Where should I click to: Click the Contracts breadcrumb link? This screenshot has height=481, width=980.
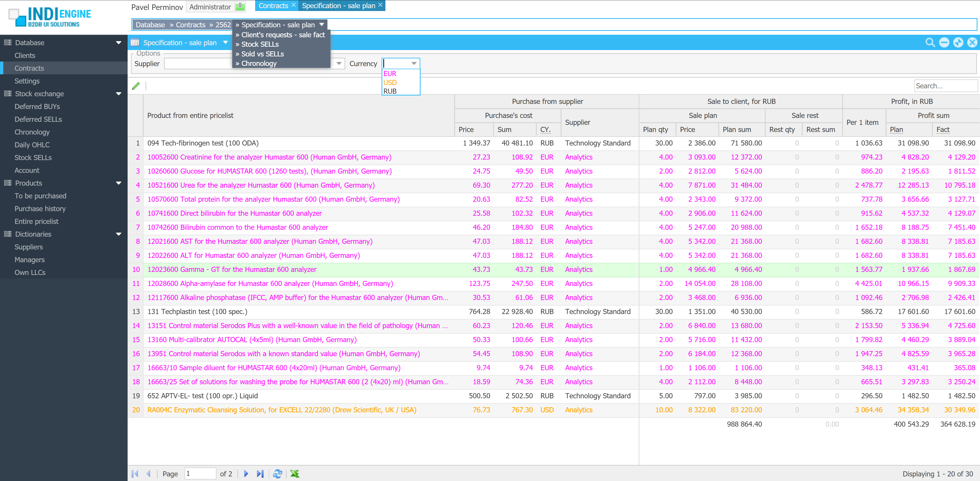click(x=190, y=25)
